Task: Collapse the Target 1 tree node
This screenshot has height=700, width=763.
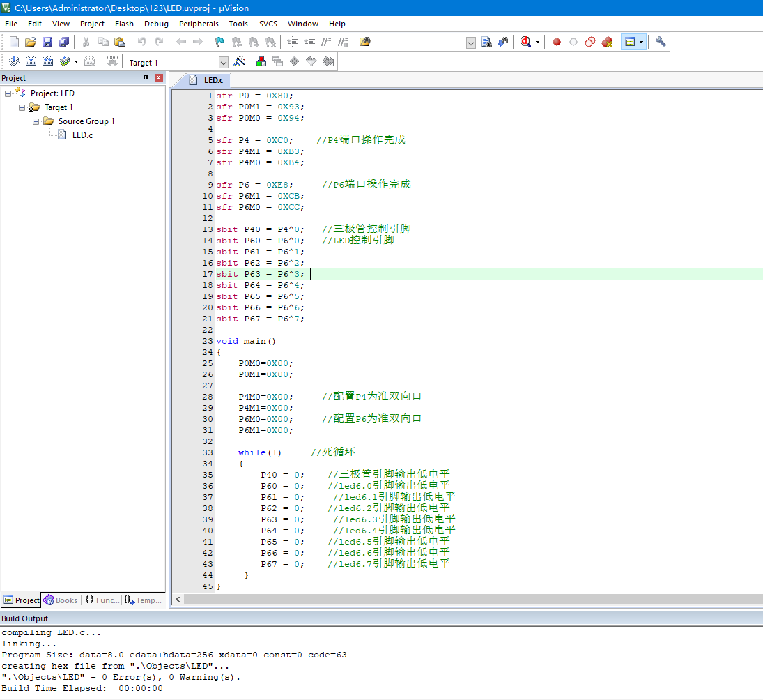Action: (22, 107)
